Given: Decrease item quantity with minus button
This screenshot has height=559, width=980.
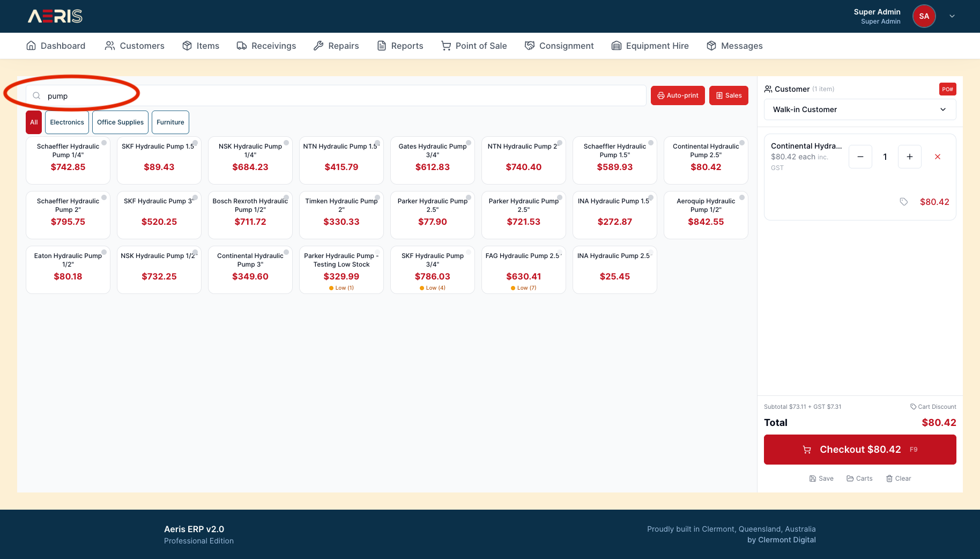Looking at the screenshot, I should (860, 157).
